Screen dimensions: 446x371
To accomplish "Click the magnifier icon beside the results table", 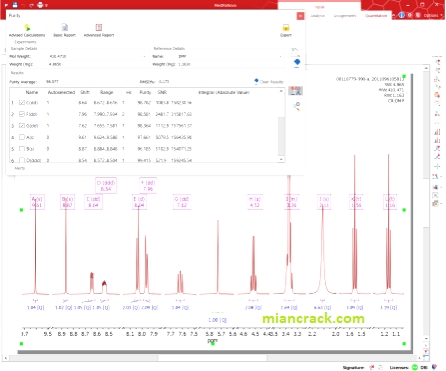I will [297, 106].
